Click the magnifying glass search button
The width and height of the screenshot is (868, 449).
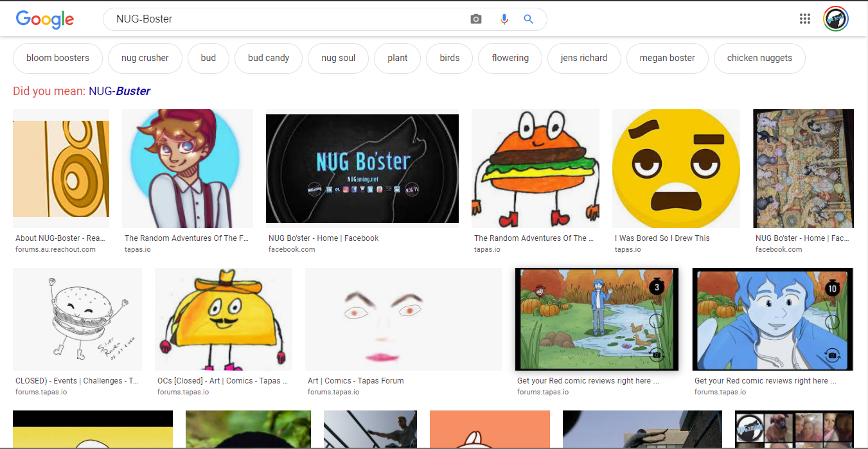coord(529,19)
